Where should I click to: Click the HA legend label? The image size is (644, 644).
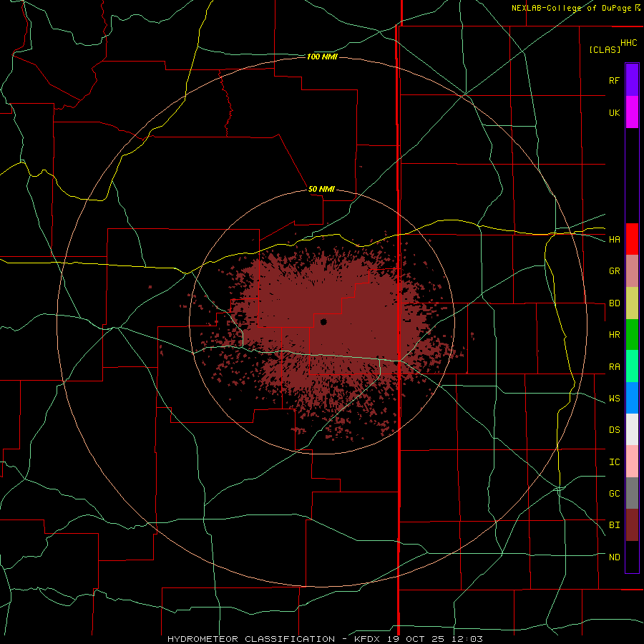(614, 239)
